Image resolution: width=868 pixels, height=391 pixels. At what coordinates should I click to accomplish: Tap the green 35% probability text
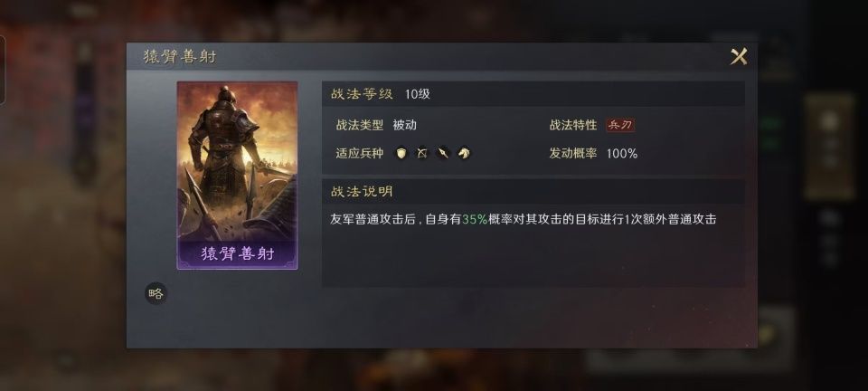click(475, 219)
